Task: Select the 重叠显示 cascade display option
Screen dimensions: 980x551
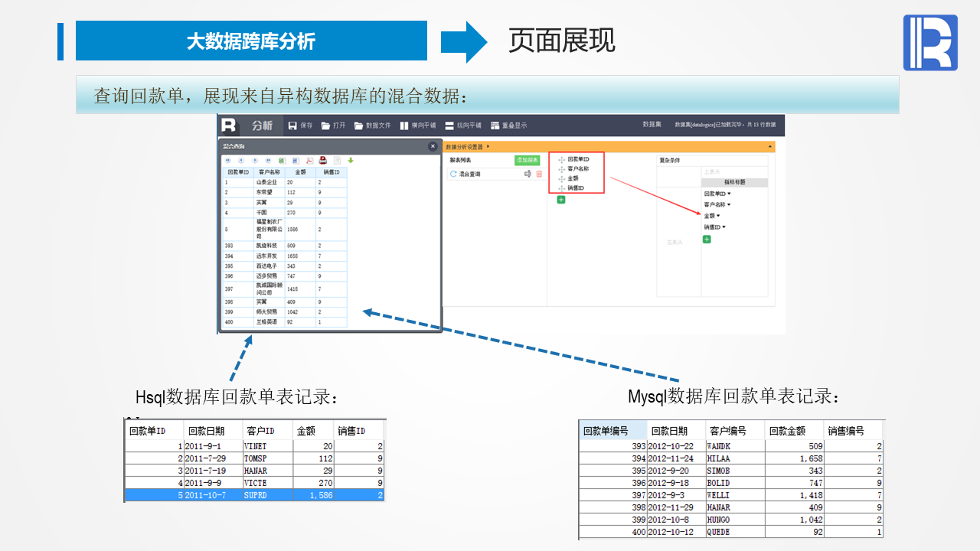Action: pyautogui.click(x=508, y=126)
